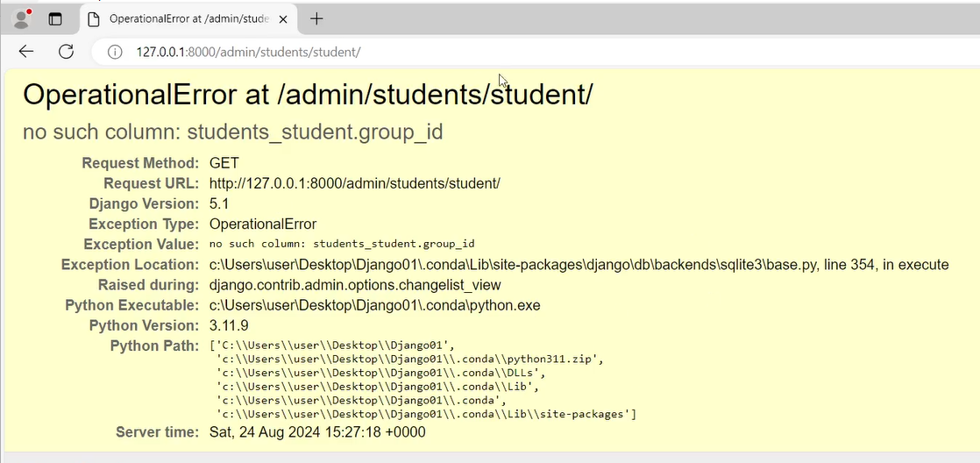The height and width of the screenshot is (463, 980).
Task: Go back to the previous page
Action: pyautogui.click(x=26, y=52)
